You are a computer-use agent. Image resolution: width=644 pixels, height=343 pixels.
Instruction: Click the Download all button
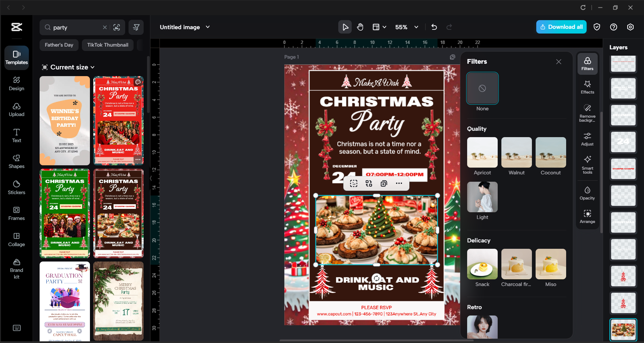[561, 27]
